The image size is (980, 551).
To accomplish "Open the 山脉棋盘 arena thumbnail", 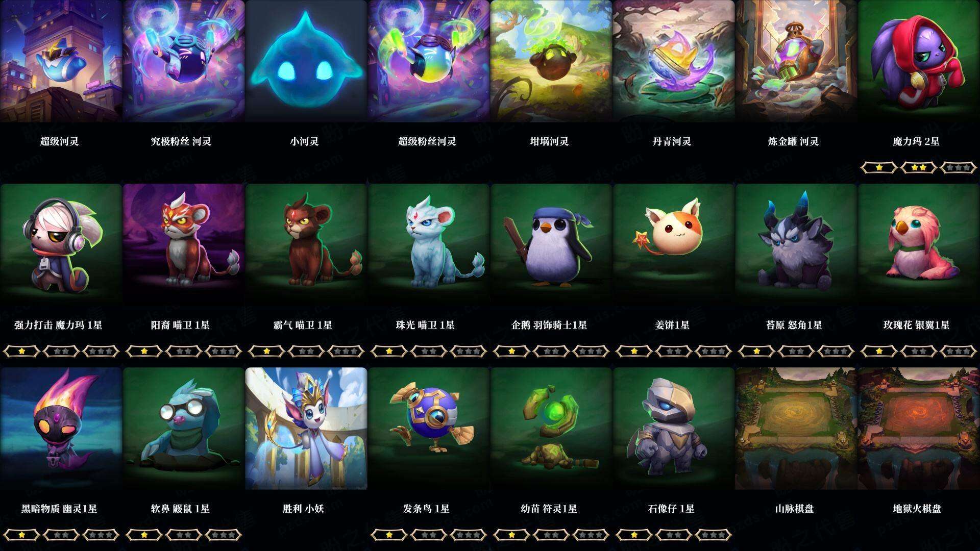I will point(796,429).
